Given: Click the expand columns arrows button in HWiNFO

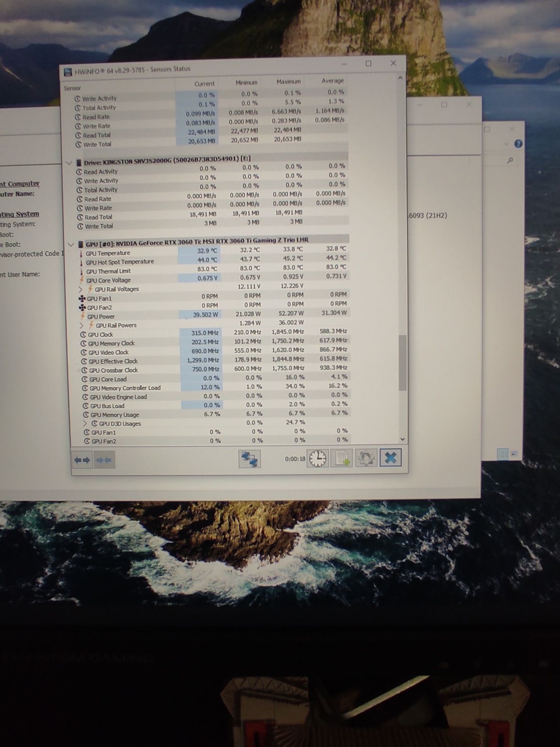Looking at the screenshot, I should (x=82, y=460).
